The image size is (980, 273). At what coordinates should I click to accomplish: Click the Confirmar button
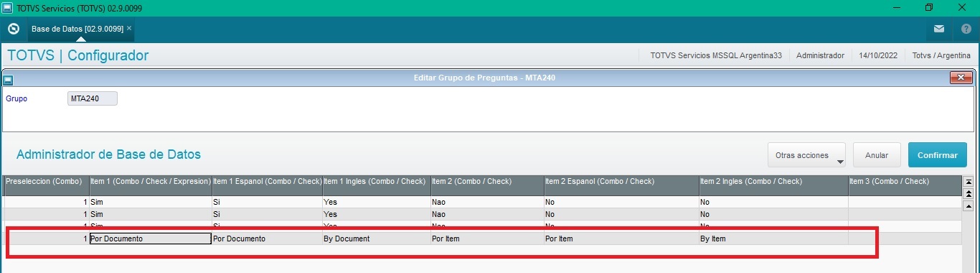point(937,155)
